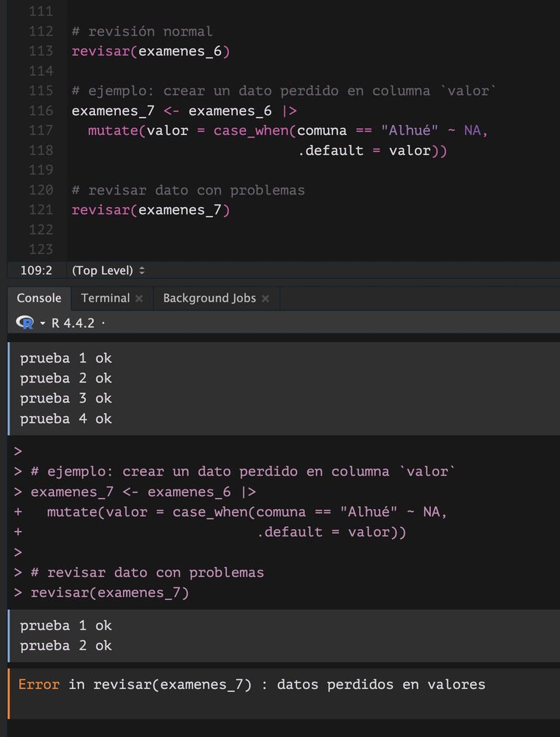Click the R logo icon in console
Viewport: 560px width, 737px height.
pyautogui.click(x=25, y=323)
